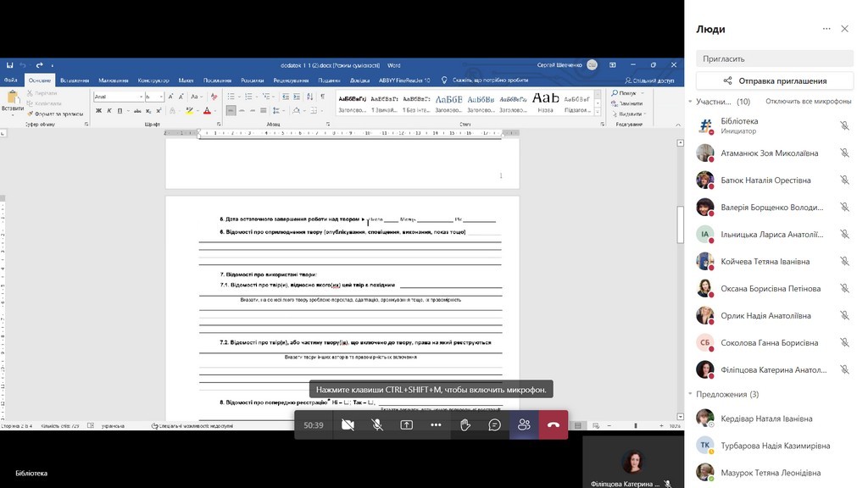This screenshot has height=488, width=868.
Task: Turn on camera in the meeting toolbar
Action: pyautogui.click(x=348, y=425)
